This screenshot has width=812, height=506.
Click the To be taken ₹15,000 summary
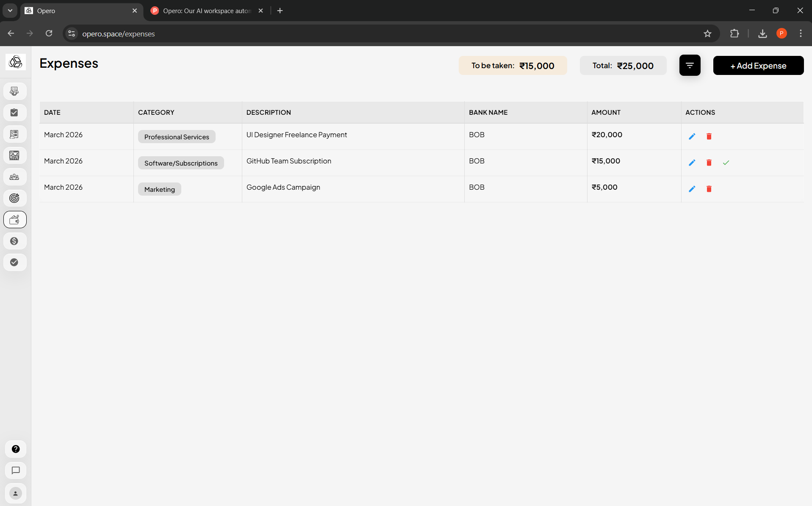[513, 66]
